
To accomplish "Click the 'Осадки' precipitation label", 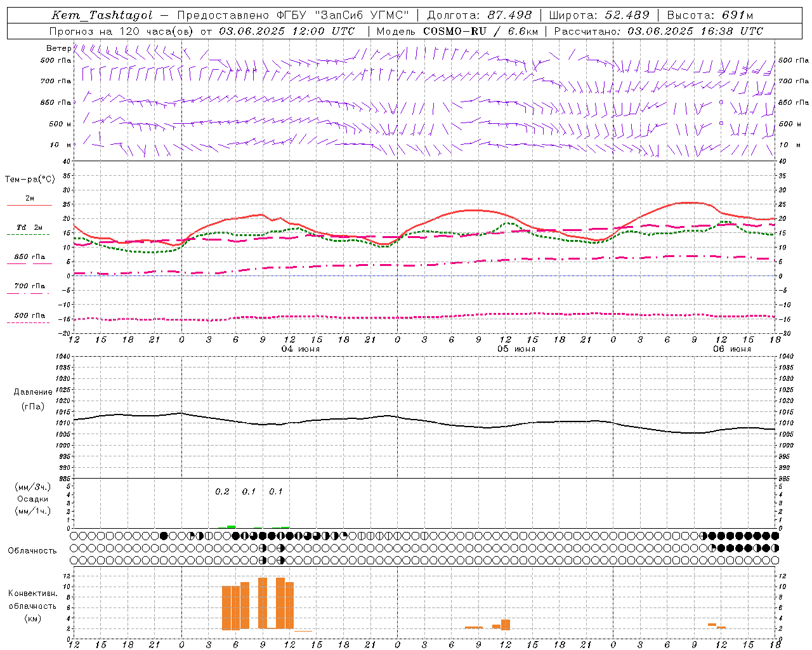I will pyautogui.click(x=33, y=499).
